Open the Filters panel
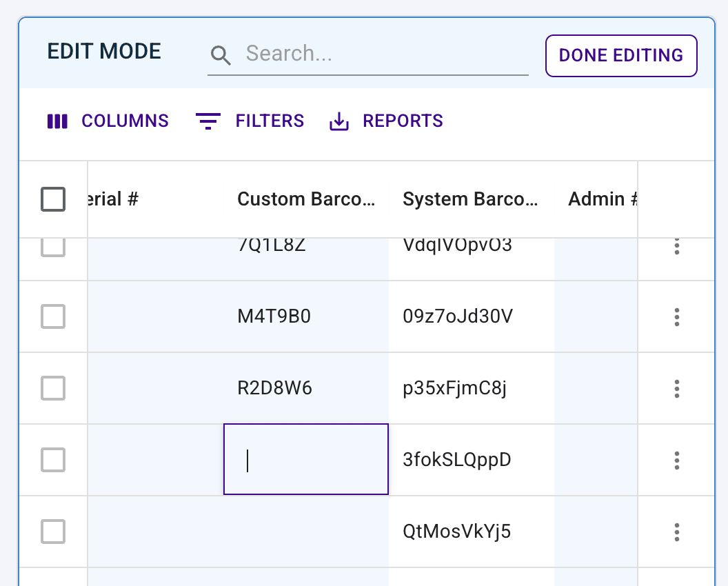The image size is (728, 586). click(250, 121)
